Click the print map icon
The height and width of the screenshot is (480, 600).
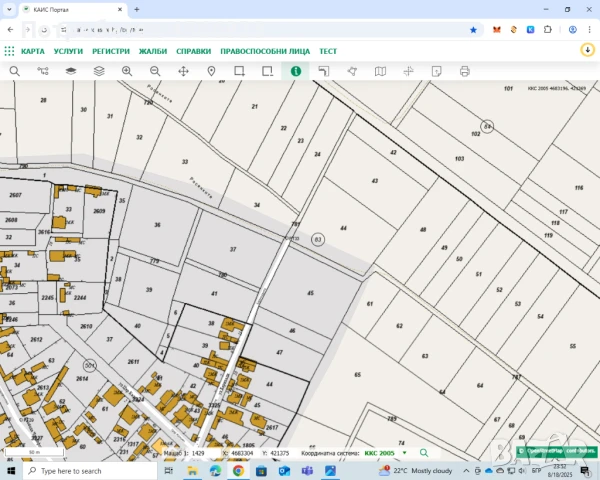(x=465, y=71)
